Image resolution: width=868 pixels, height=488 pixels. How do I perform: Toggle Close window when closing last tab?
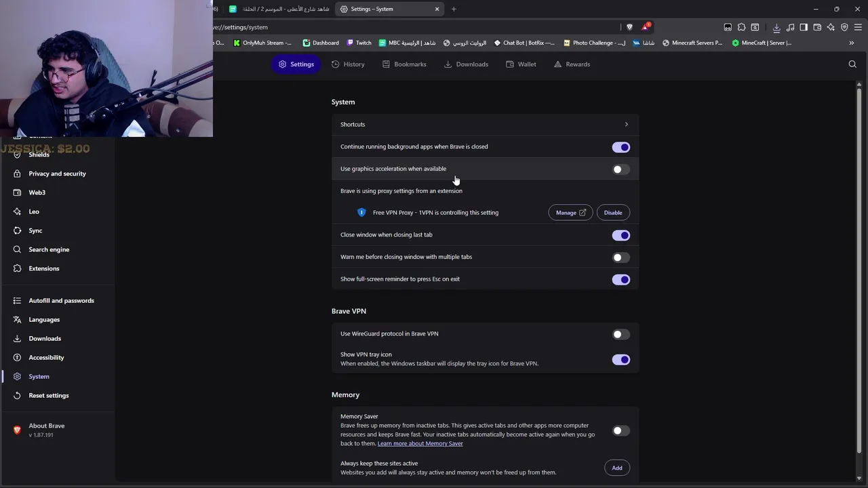[x=620, y=235]
